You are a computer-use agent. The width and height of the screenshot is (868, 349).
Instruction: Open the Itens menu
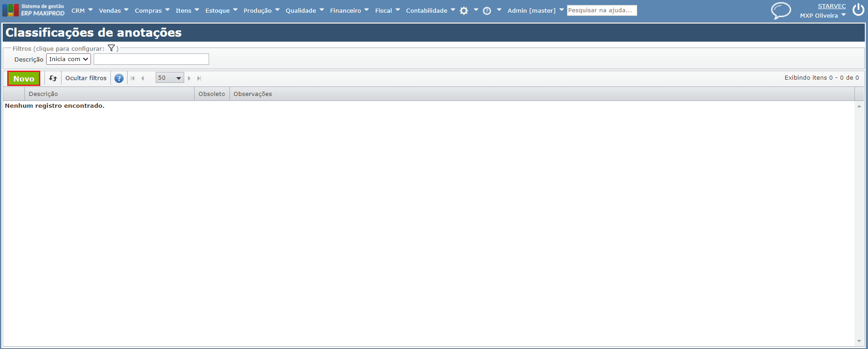(x=187, y=10)
